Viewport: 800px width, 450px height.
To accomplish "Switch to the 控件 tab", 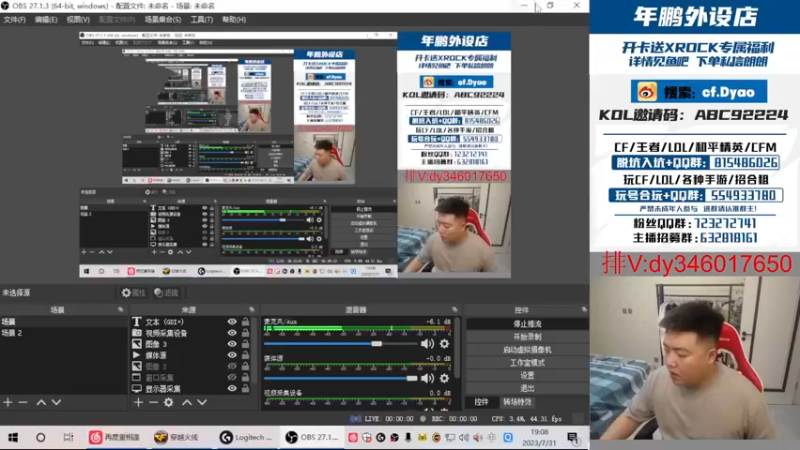I will [x=482, y=402].
